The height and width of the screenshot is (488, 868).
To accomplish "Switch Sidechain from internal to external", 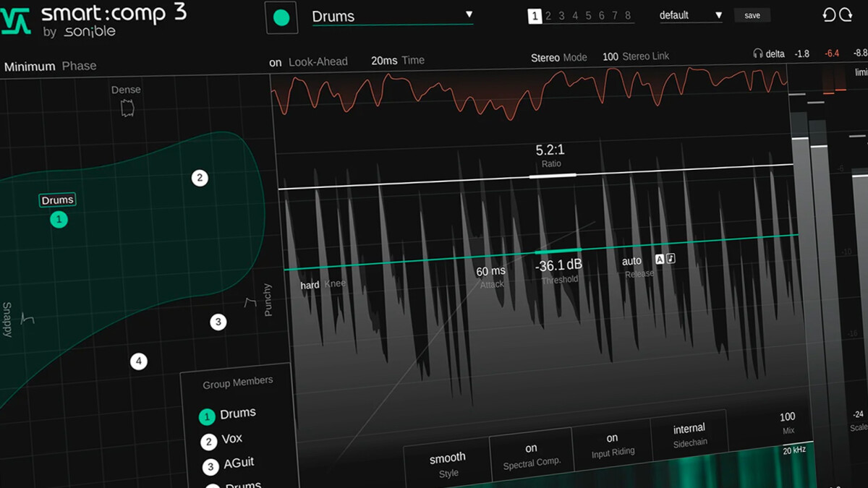I will (x=689, y=428).
